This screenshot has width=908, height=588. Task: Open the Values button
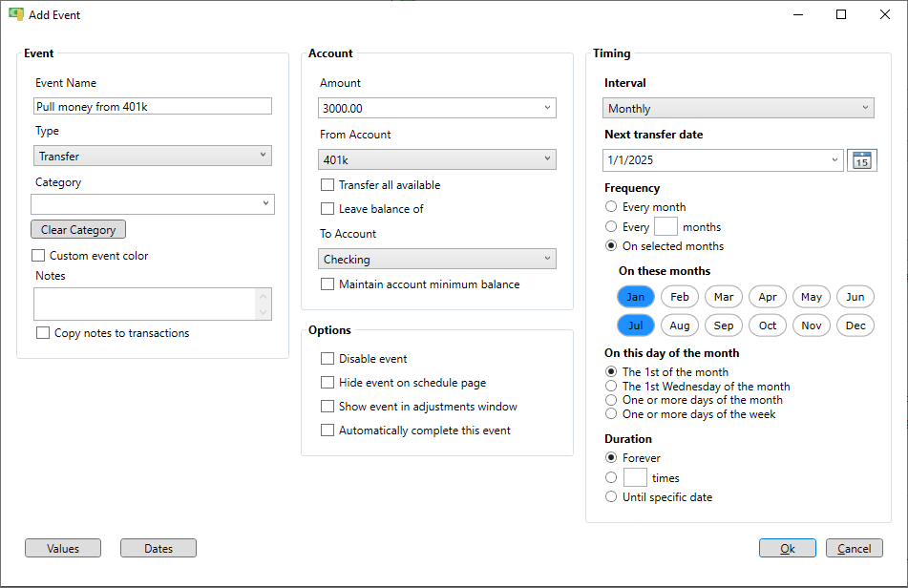click(x=63, y=549)
